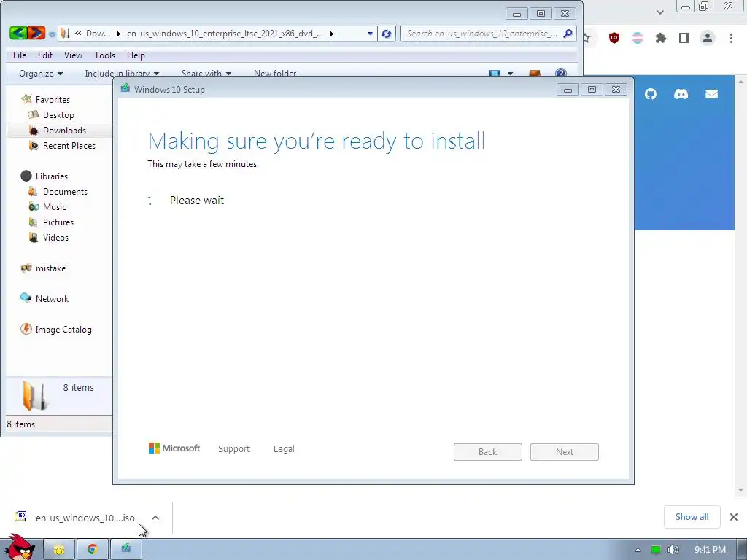Open the view options dropdown arrow

[x=510, y=74]
